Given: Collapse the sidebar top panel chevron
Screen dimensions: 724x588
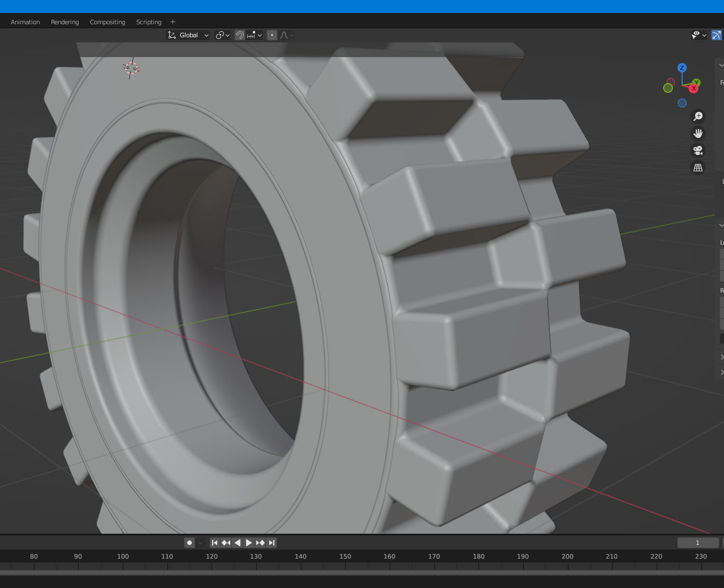Looking at the screenshot, I should pos(721,65).
